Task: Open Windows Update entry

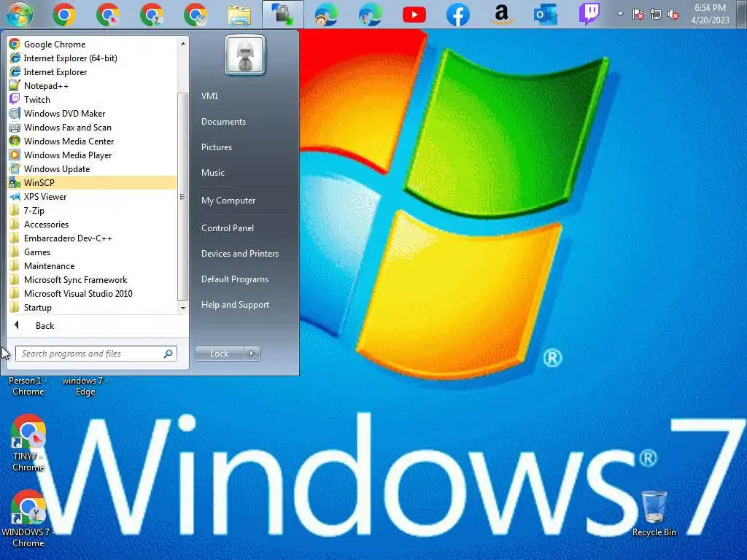Action: point(93,168)
